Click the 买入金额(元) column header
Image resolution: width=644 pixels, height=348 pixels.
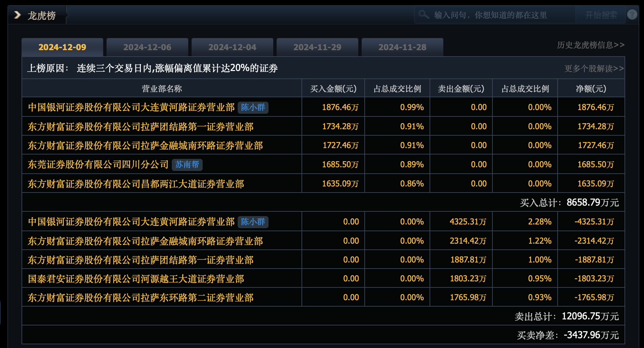[333, 89]
